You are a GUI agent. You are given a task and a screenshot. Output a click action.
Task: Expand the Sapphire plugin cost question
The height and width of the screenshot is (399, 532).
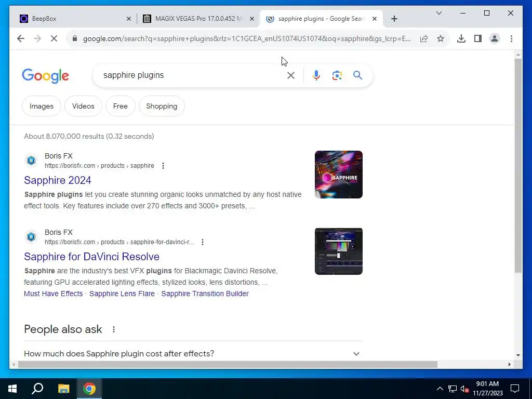[x=356, y=353]
